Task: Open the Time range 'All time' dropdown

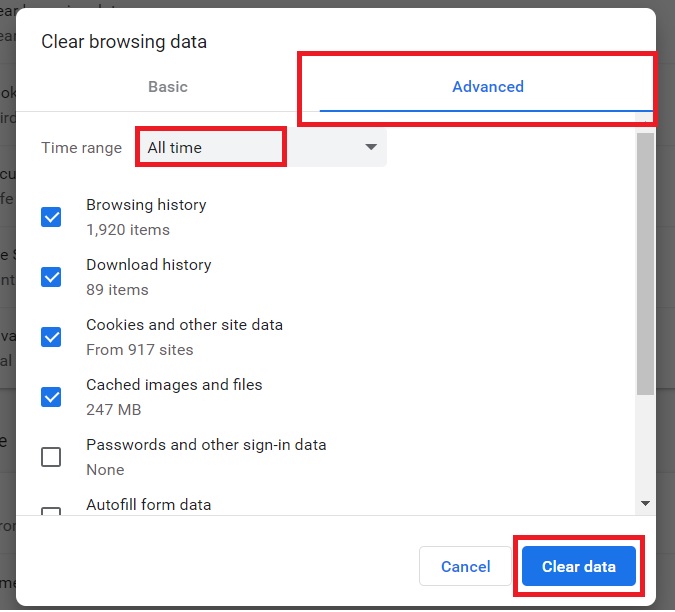Action: (260, 148)
